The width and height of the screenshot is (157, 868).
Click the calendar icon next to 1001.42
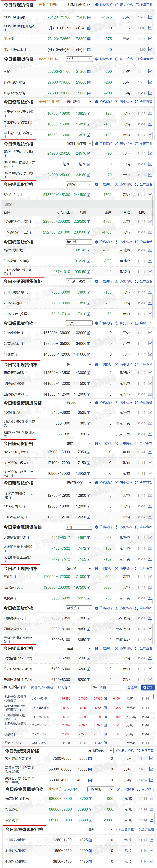click(x=89, y=250)
